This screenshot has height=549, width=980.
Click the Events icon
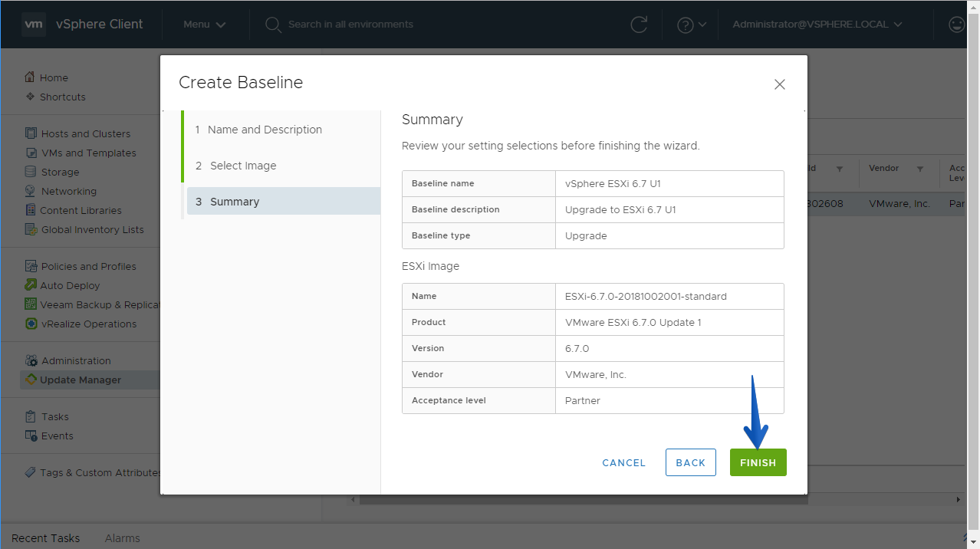(31, 436)
